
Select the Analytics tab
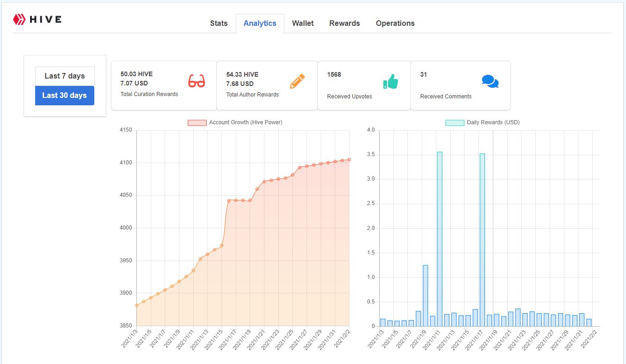tap(260, 23)
